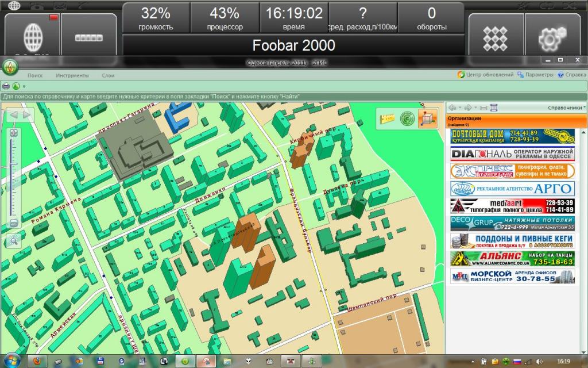The height and width of the screenshot is (368, 588).
Task: Click the Параметры button
Action: click(535, 75)
